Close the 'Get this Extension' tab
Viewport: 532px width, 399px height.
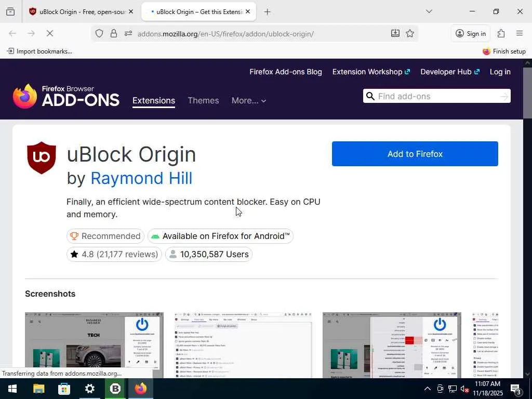tap(248, 11)
